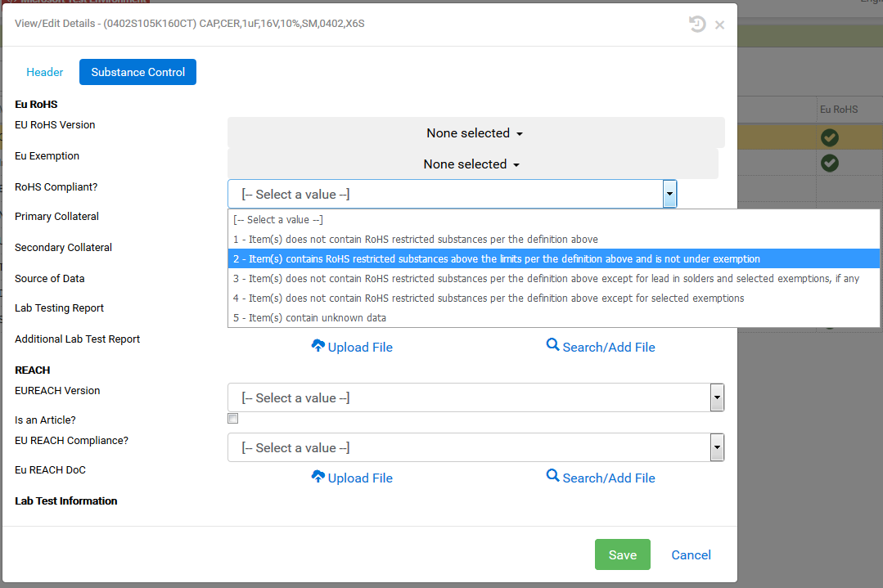Open the EU RoHS Version dropdown
The image size is (883, 588).
[x=475, y=133]
